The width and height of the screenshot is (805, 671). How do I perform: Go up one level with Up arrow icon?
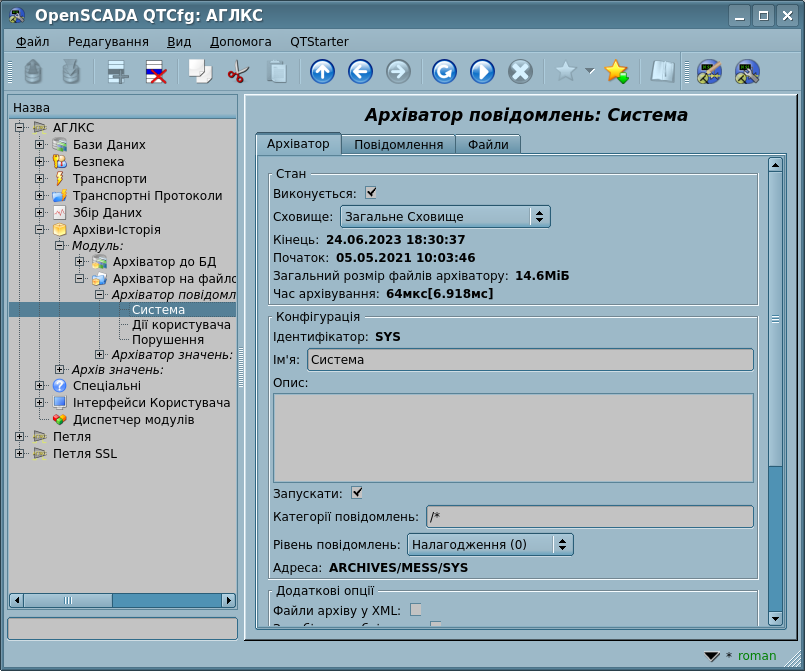[322, 72]
